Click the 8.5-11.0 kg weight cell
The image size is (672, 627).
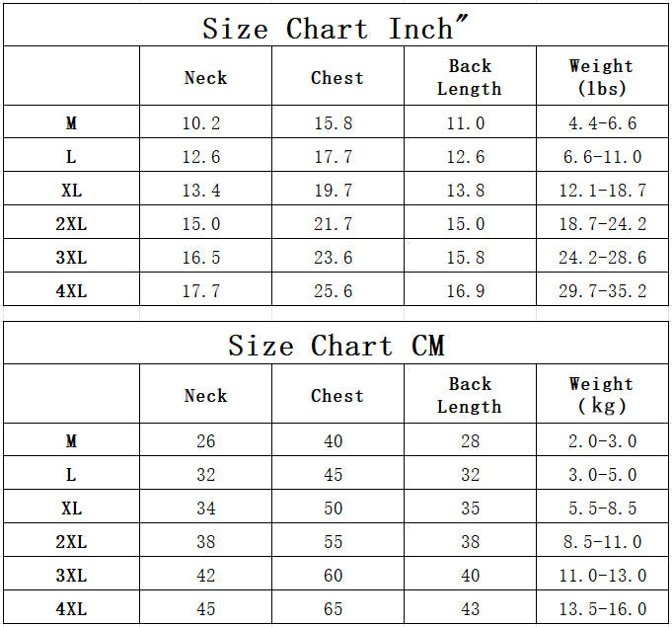coord(602,541)
